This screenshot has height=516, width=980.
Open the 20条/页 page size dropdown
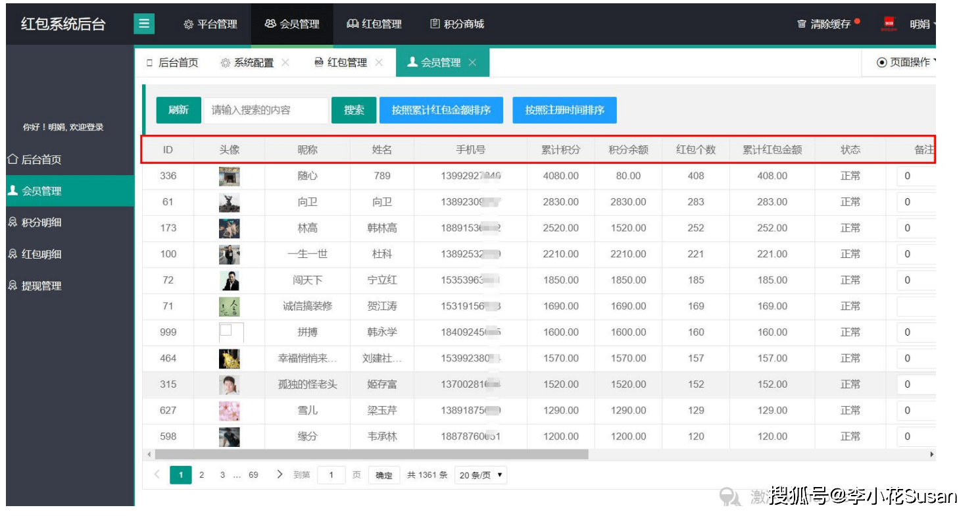coord(480,475)
